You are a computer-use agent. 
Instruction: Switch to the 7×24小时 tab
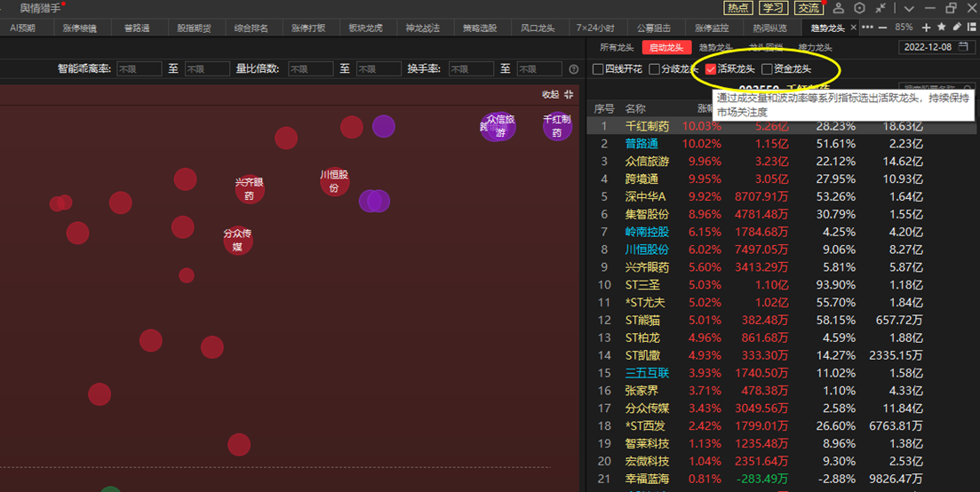coord(595,28)
